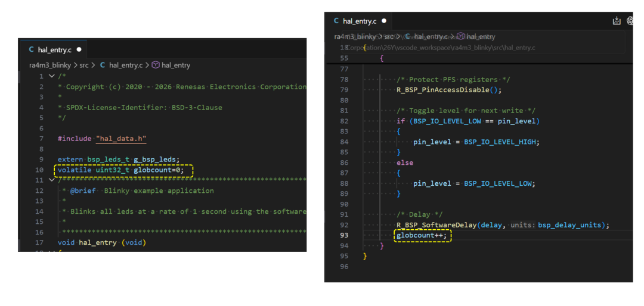Select the hal_entry.c tab in the left editor
Screen dimensions: 644x306
point(54,49)
